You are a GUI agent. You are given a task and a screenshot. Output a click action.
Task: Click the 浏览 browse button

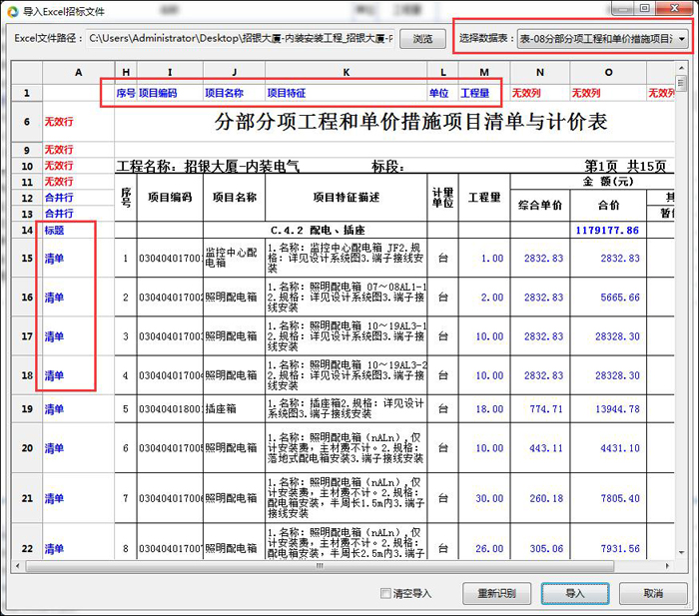click(x=422, y=39)
